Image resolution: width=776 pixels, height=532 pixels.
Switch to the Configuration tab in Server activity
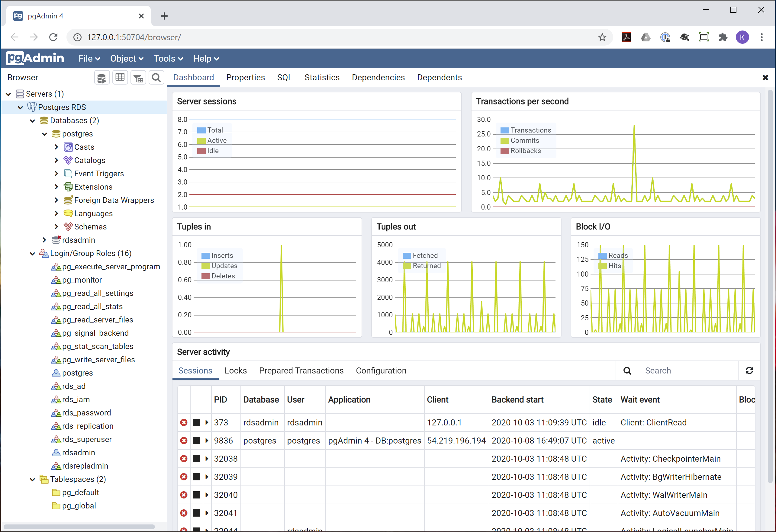point(381,370)
